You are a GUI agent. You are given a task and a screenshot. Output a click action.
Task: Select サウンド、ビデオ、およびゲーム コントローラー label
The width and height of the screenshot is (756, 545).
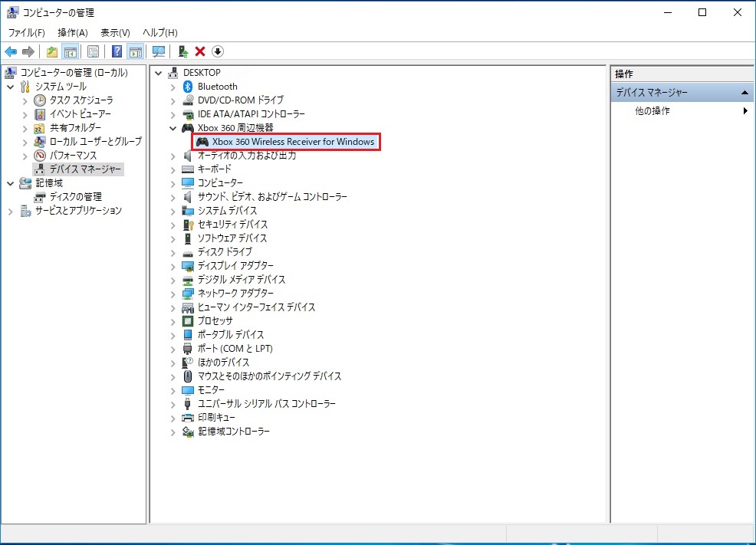272,197
